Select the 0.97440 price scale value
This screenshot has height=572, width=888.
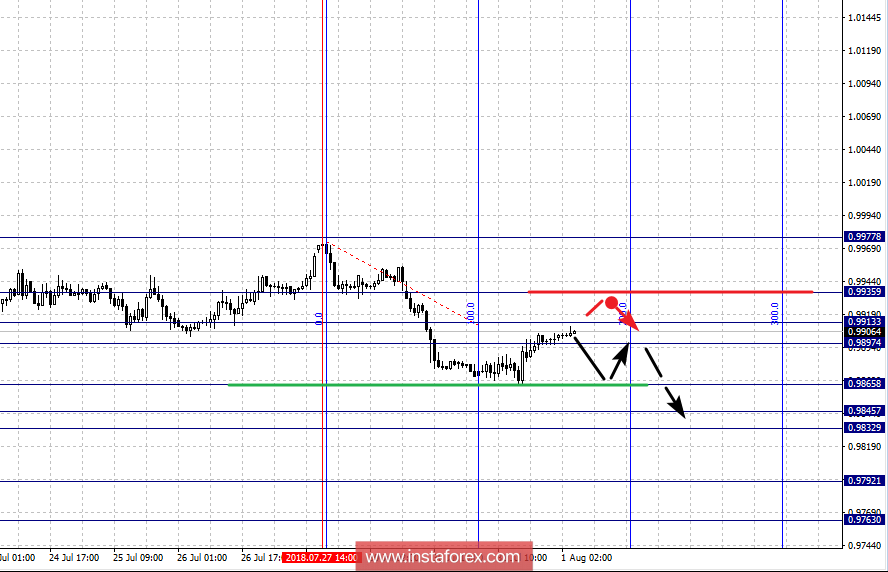[864, 545]
